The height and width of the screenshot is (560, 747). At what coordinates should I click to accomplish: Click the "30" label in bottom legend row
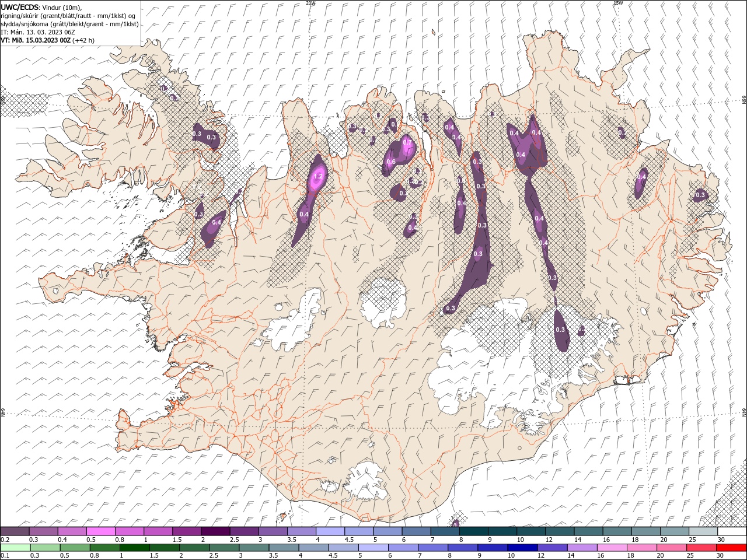click(719, 556)
